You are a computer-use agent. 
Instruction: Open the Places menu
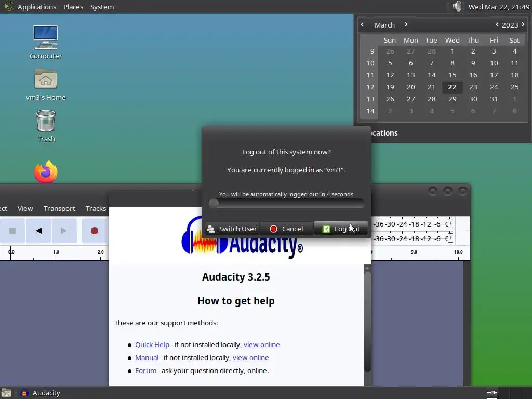(x=73, y=7)
